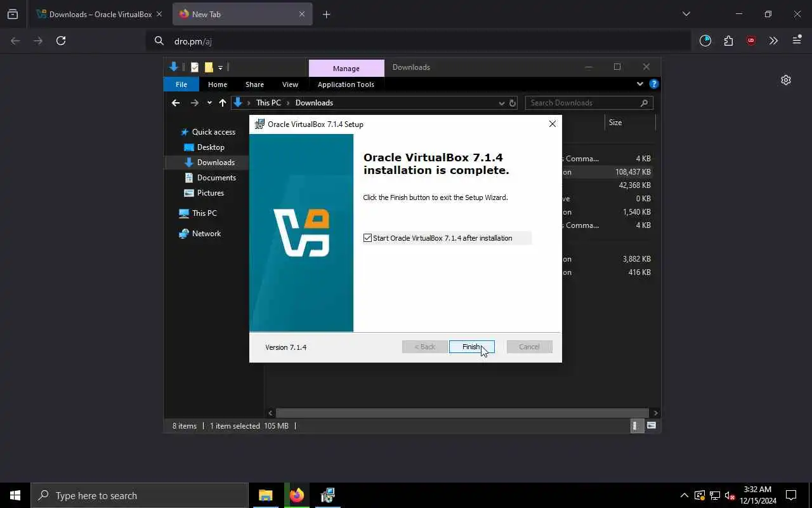Click the scroll right arrow in Explorer
The width and height of the screenshot is (812, 508).
(655, 413)
